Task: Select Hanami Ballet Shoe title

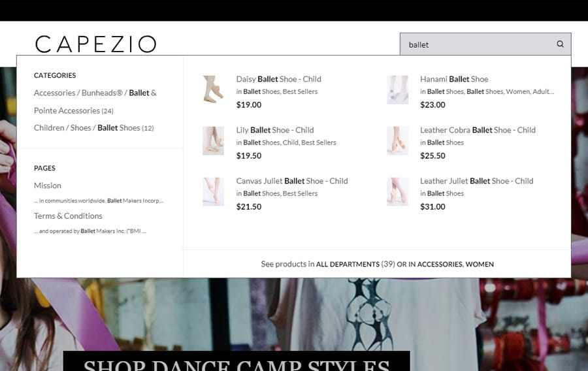Action: pyautogui.click(x=454, y=79)
